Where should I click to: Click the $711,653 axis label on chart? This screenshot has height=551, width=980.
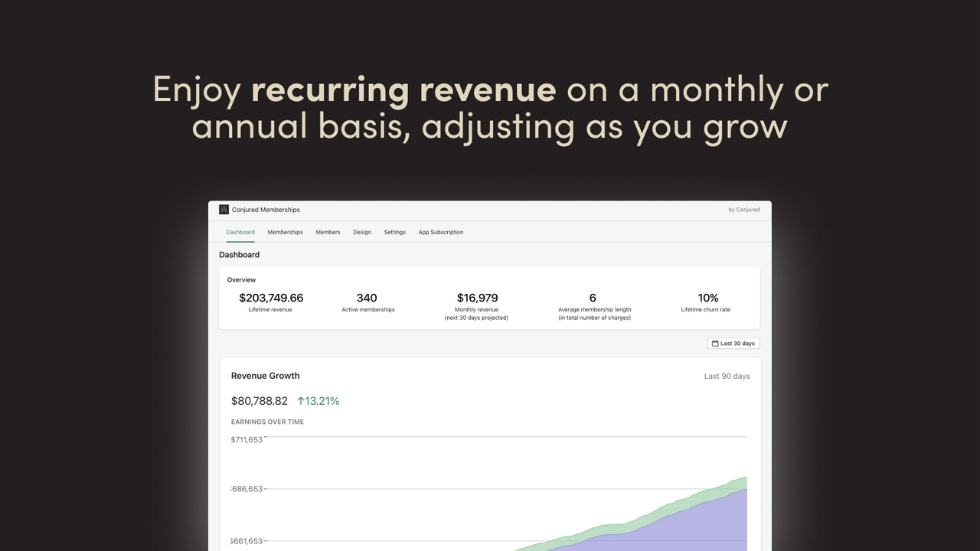pos(247,439)
